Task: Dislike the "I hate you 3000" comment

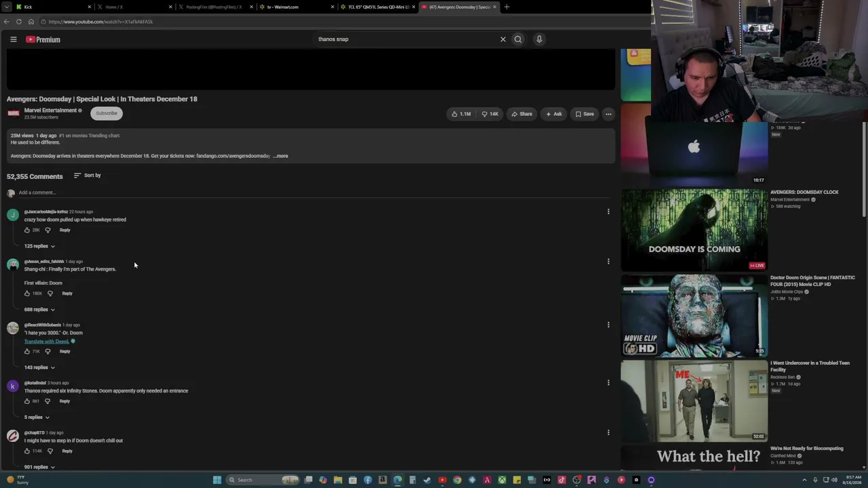Action: pos(47,352)
